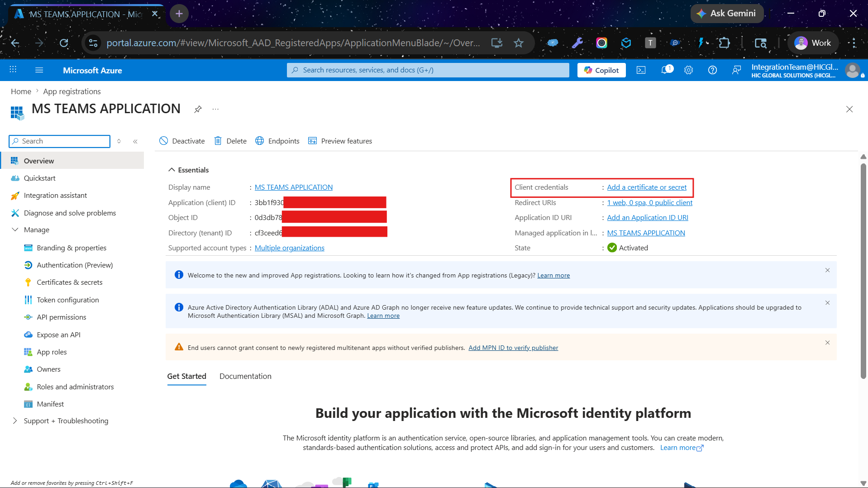This screenshot has height=488, width=868.
Task: Click Add MPN ID to verify publisher
Action: pos(513,348)
